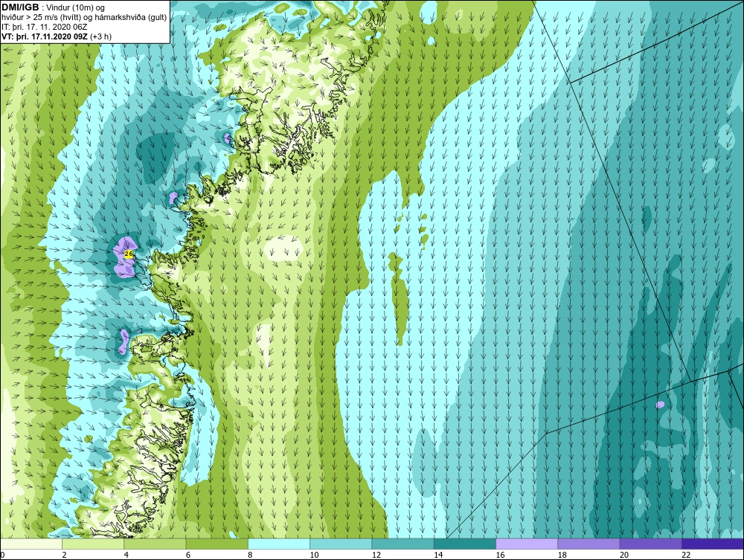The width and height of the screenshot is (744, 560).
Task: Click the legend tick label 16
Action: [x=500, y=555]
